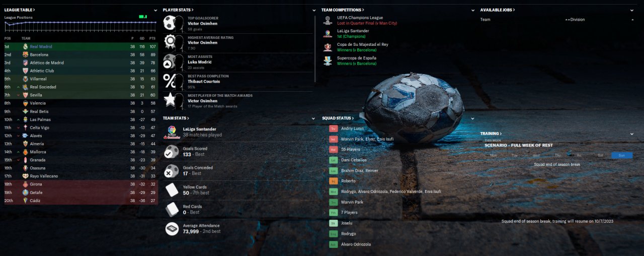Open the Squad Status header
This screenshot has height=256, width=644.
tap(337, 118)
